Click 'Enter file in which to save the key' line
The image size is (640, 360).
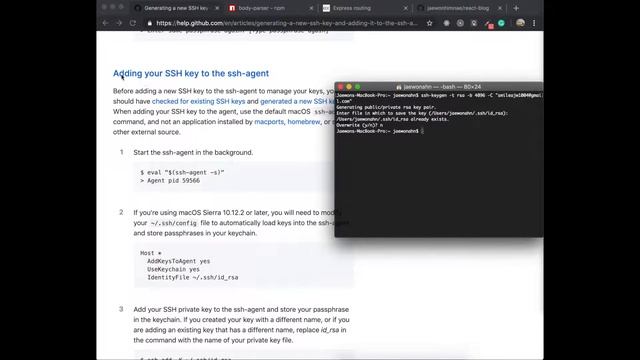(422, 113)
